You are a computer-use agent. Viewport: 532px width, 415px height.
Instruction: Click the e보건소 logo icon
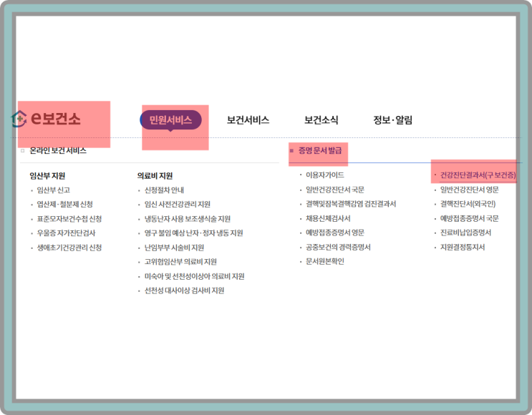pos(20,119)
